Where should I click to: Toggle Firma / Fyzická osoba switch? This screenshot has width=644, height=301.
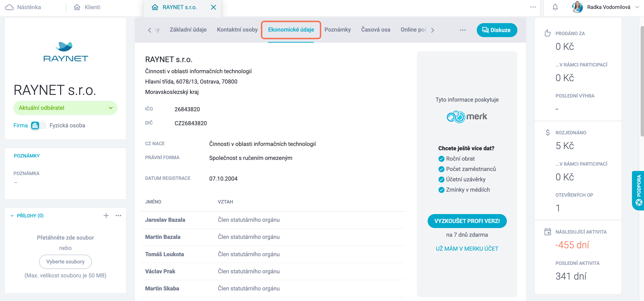point(39,125)
